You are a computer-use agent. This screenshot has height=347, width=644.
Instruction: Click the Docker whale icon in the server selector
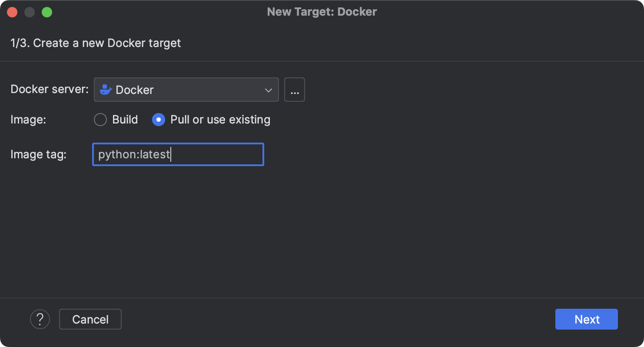coord(105,90)
